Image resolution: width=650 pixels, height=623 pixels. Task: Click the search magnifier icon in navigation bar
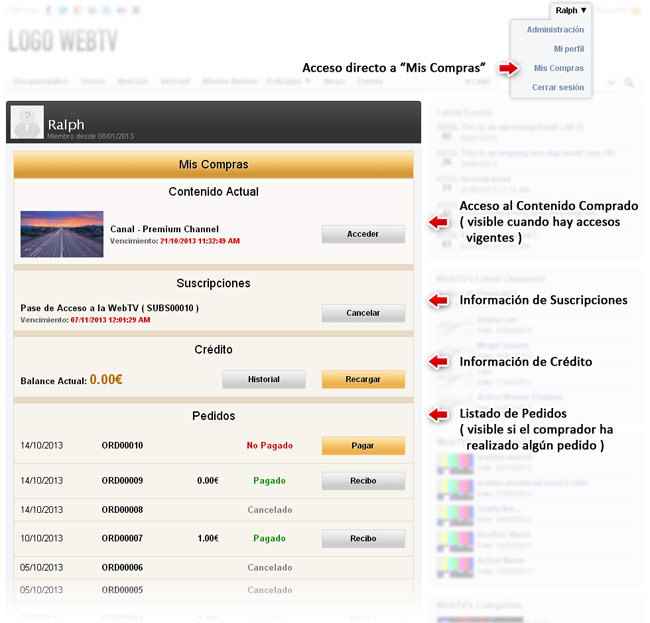point(629,83)
